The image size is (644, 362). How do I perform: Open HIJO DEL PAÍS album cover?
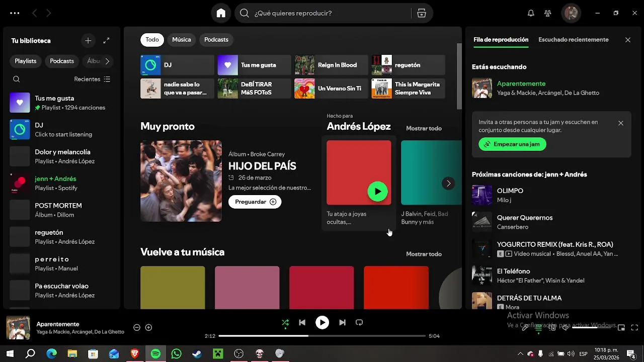[x=181, y=181]
